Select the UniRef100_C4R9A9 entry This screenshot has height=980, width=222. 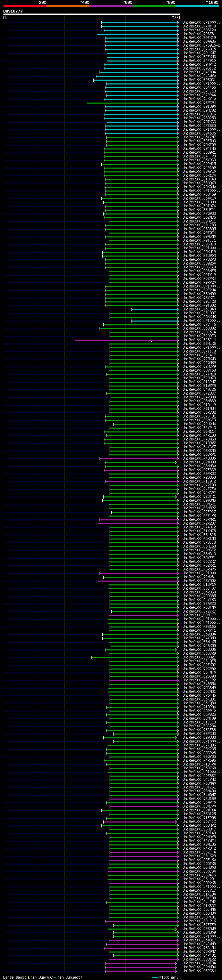pyautogui.click(x=199, y=397)
